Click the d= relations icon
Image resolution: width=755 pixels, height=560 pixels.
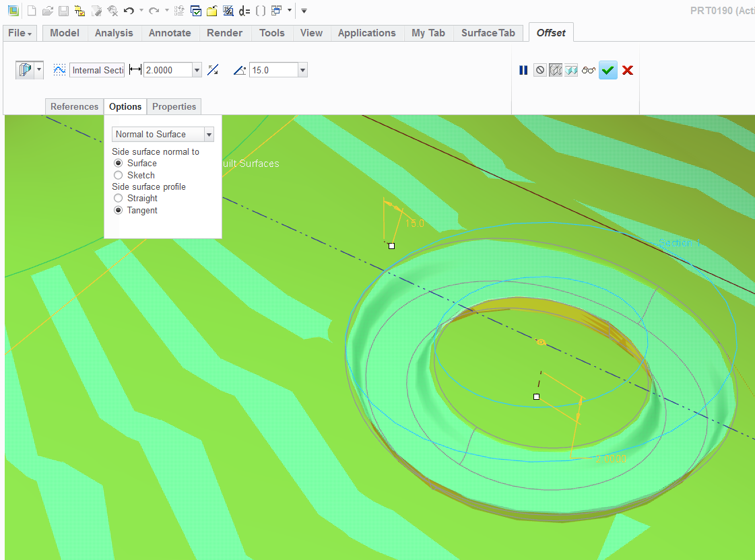pos(244,11)
